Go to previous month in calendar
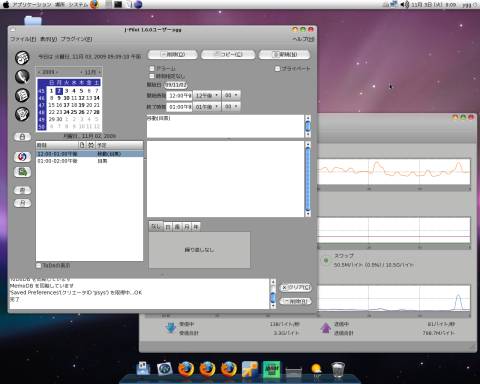This screenshot has height=384, width=480. (82, 72)
